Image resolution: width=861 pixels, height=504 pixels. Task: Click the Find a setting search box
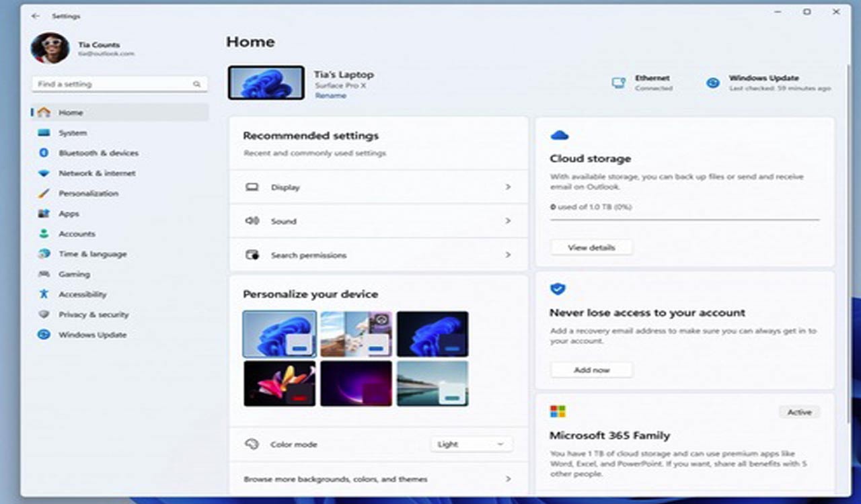pyautogui.click(x=119, y=83)
